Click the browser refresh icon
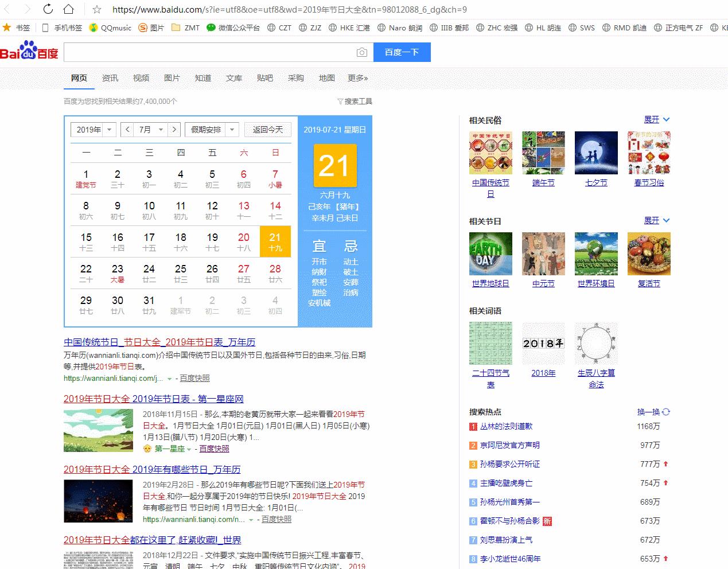Screen dimensions: 728x569 [48, 9]
